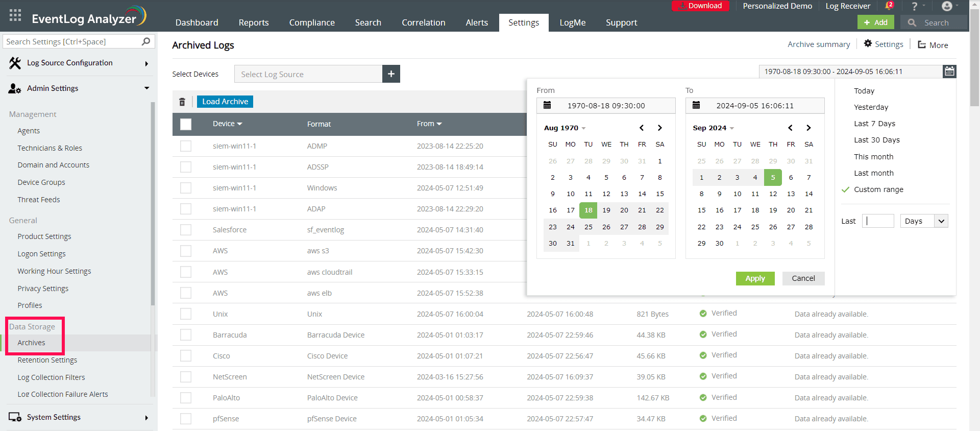Check the box for NetScreen row
Screen dimensions: 980x431
tap(186, 377)
